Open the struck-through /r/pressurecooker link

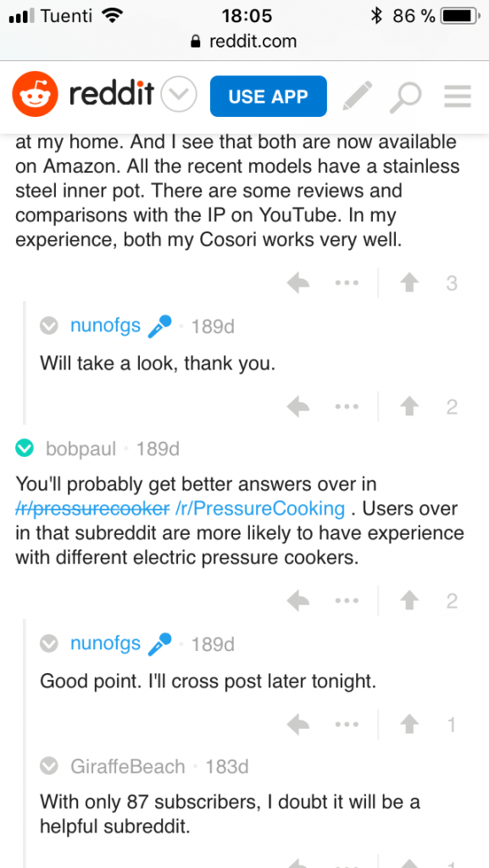92,509
